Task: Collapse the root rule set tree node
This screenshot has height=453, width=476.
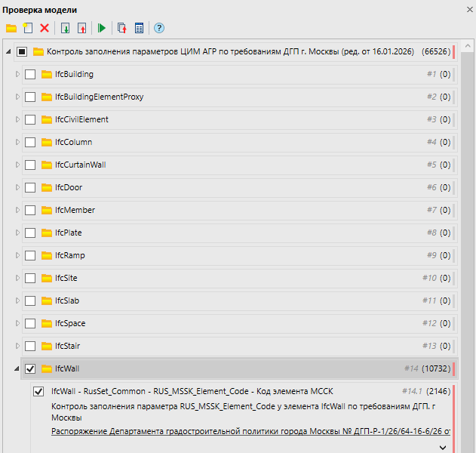Action: pos(9,51)
